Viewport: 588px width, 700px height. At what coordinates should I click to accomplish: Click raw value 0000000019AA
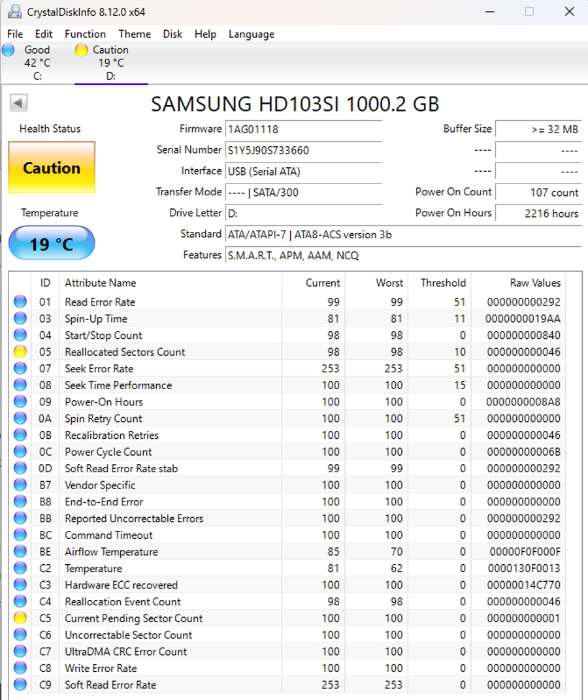[x=523, y=319]
